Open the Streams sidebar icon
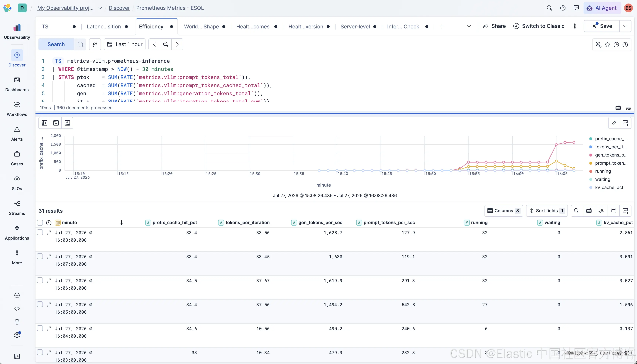Screen dimensions: 637x364 point(17,208)
